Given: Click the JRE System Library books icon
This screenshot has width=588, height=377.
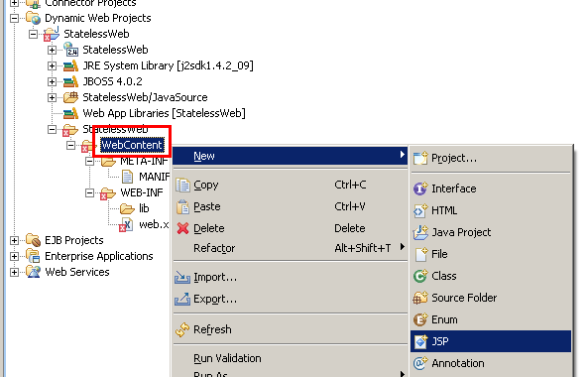Looking at the screenshot, I should pyautogui.click(x=70, y=66).
